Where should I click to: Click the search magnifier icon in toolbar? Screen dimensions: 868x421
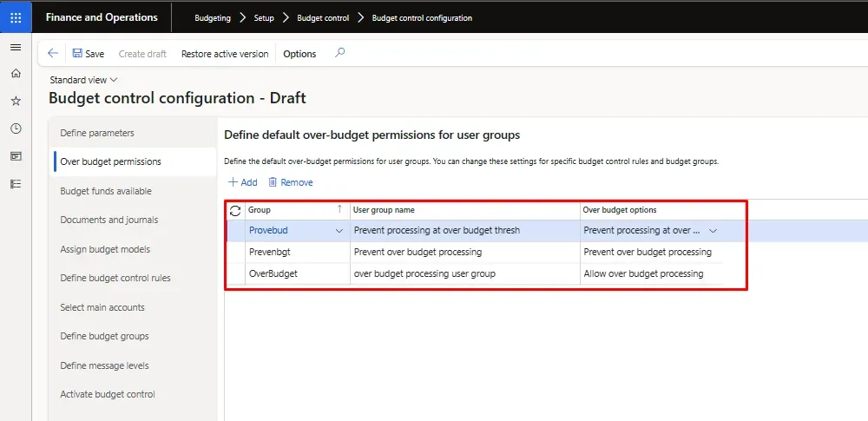[x=340, y=53]
